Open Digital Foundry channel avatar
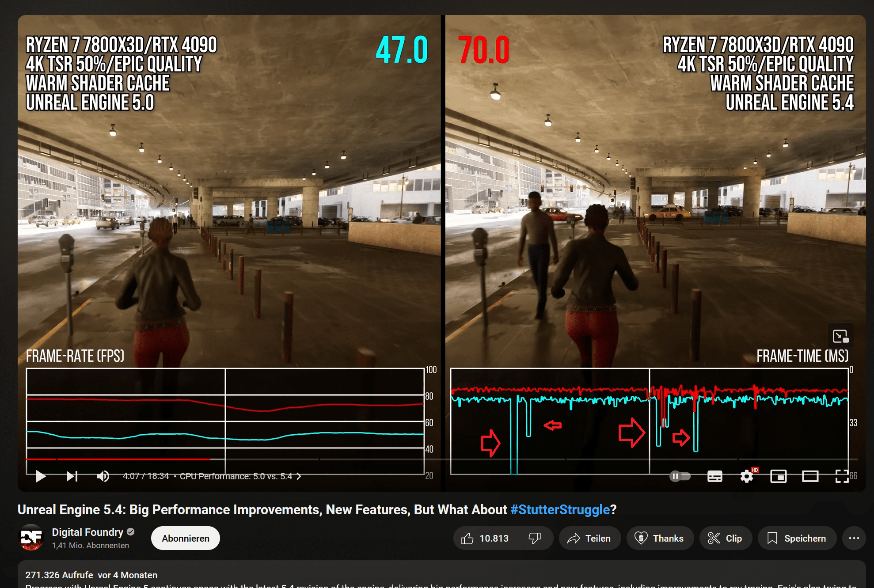The width and height of the screenshot is (874, 588). [x=31, y=538]
